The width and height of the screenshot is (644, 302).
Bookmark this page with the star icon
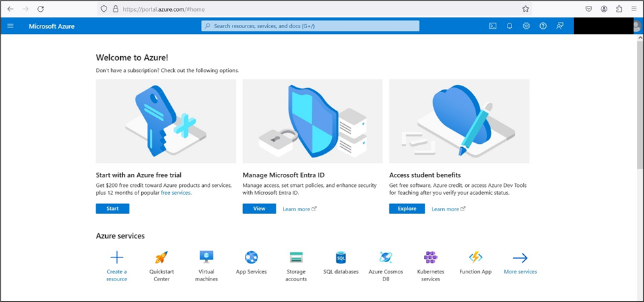point(525,8)
